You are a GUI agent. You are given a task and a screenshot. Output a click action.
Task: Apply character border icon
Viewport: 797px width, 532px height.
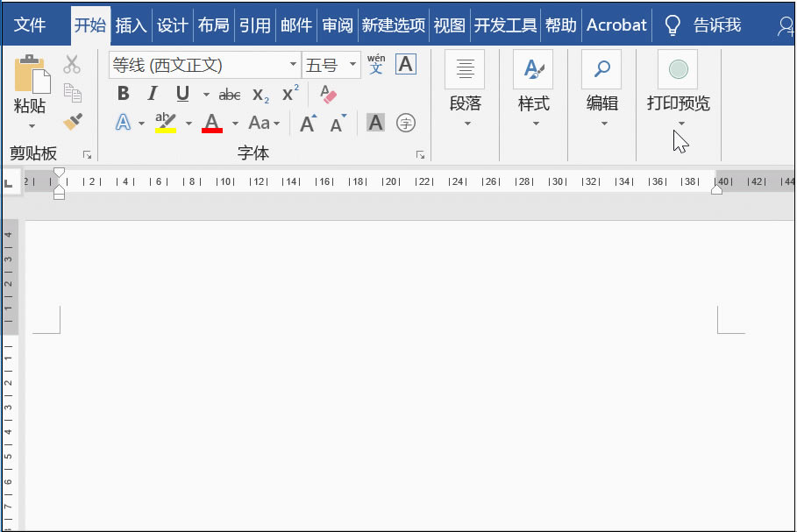pos(406,65)
